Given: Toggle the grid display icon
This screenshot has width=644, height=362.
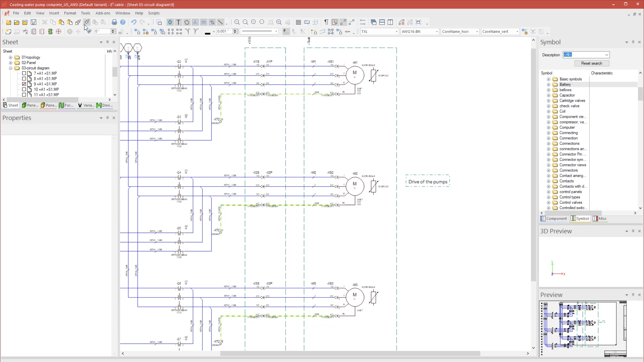Looking at the screenshot, I should click(x=298, y=22).
